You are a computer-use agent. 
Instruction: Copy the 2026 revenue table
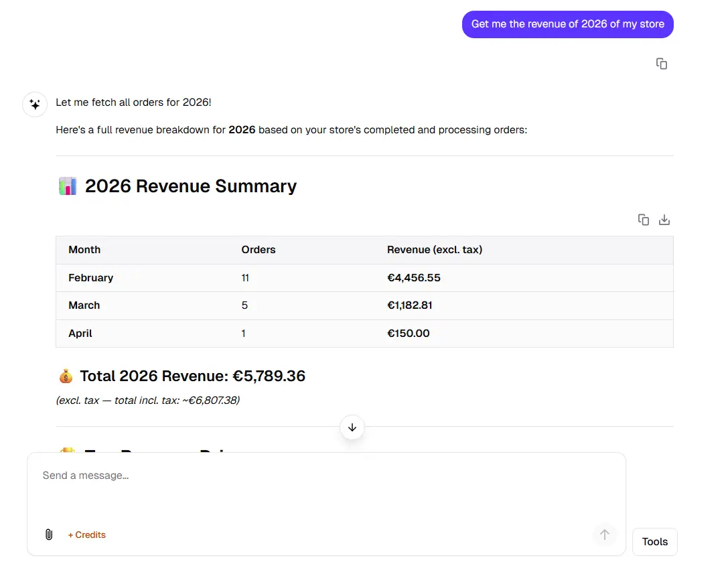[643, 220]
